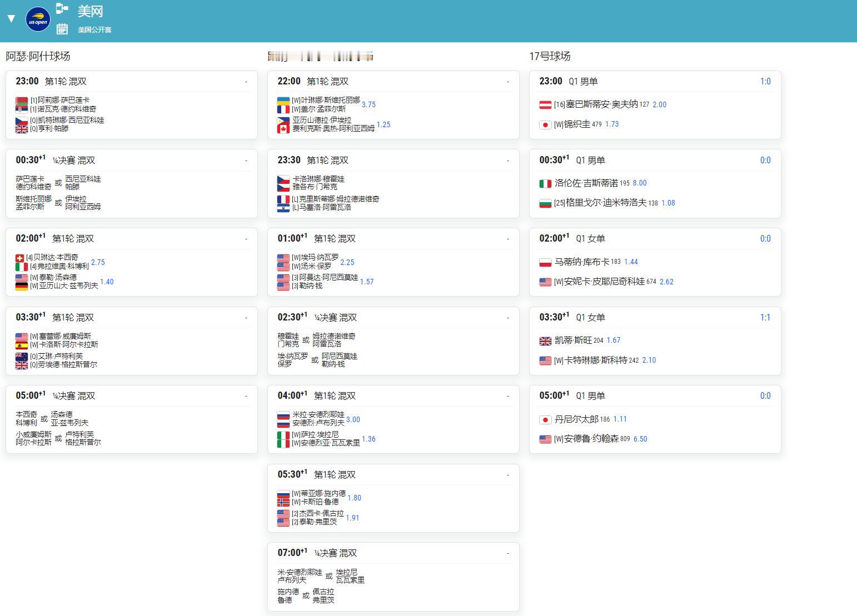Select odds 6.50 for 安德鲁·约翰森
This screenshot has width=857, height=616.
640,439
